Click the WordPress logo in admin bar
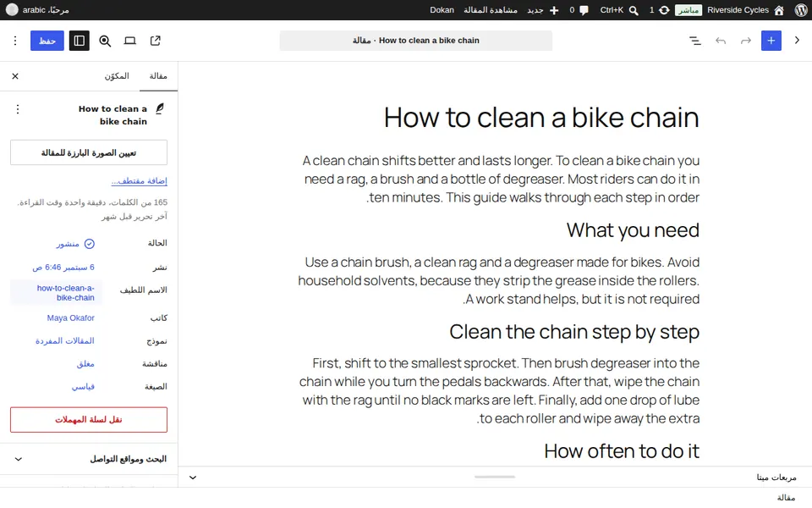Viewport: 812px width, 508px height. [801, 10]
